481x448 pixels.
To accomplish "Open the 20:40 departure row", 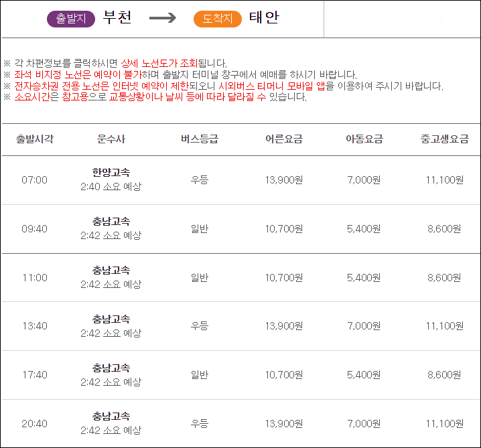I will click(240, 423).
